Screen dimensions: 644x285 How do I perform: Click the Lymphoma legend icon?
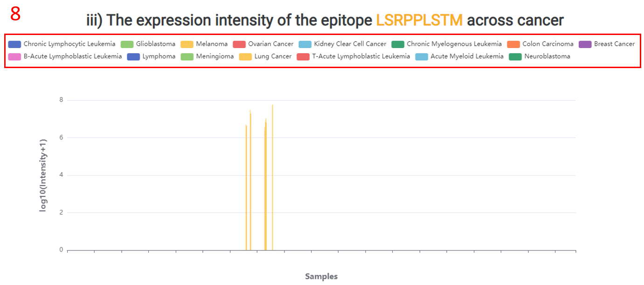(x=134, y=56)
